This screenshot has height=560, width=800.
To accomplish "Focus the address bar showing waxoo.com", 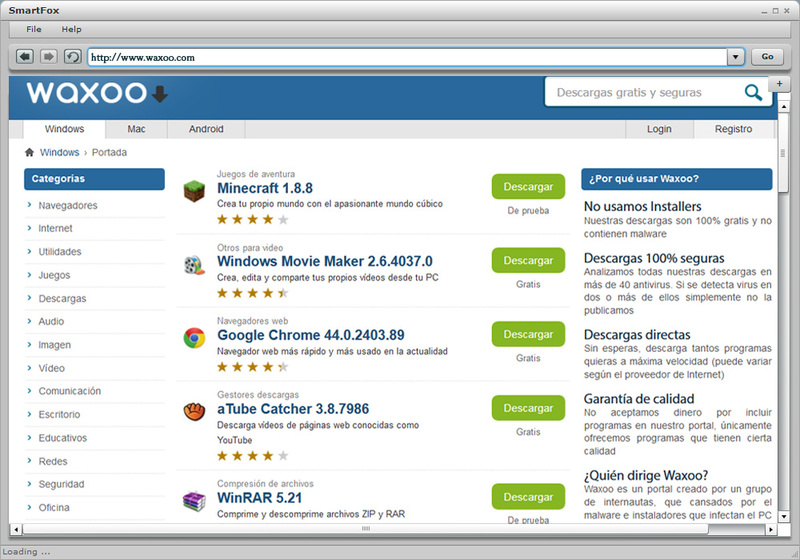I will tap(407, 57).
